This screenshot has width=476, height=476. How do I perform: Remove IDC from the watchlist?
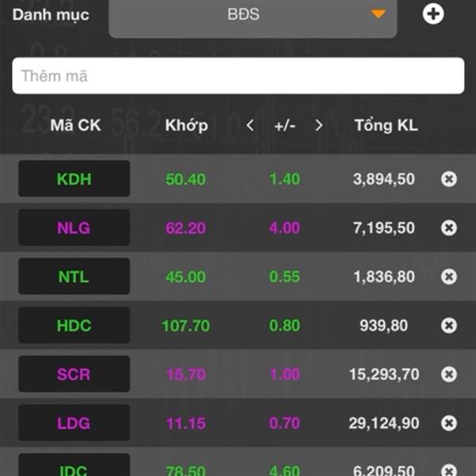click(x=449, y=470)
